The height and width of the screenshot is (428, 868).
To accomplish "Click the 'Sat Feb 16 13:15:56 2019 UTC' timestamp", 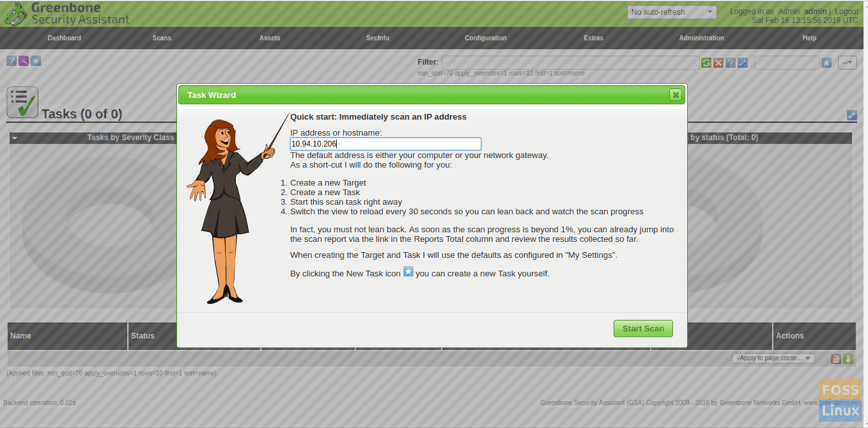I will [805, 20].
